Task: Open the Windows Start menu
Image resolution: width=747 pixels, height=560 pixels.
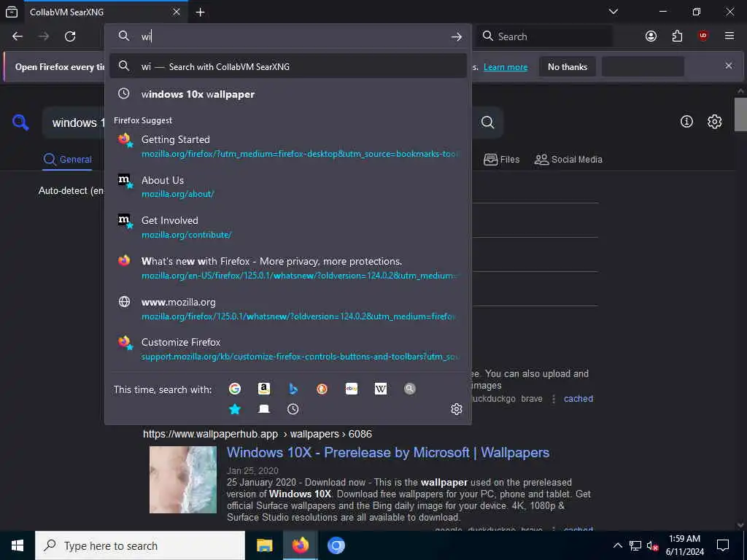Action: (18, 545)
